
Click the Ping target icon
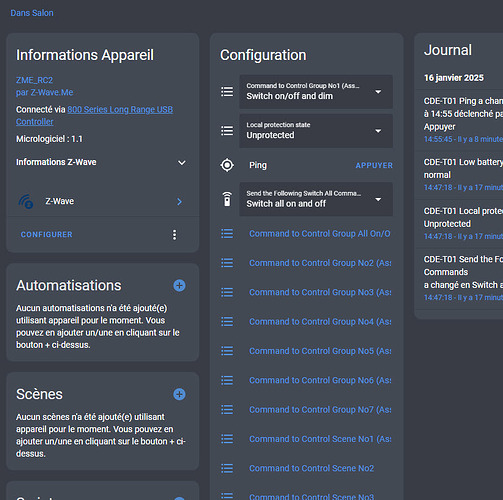tap(227, 165)
